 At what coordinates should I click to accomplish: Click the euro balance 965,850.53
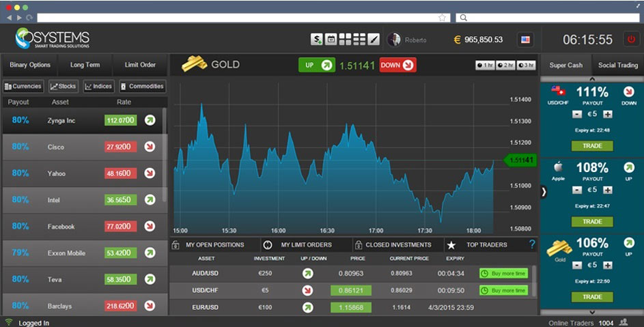pos(478,40)
